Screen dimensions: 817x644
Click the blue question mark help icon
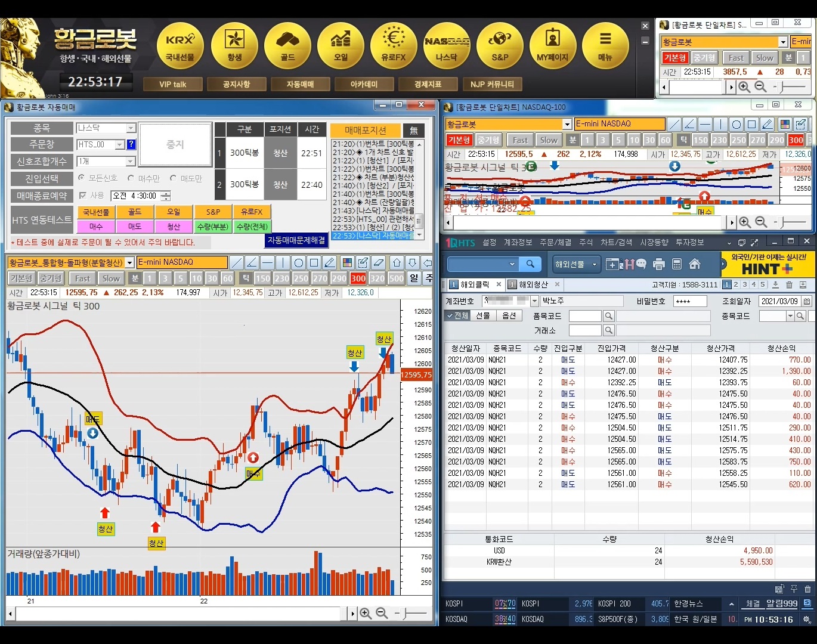131,144
